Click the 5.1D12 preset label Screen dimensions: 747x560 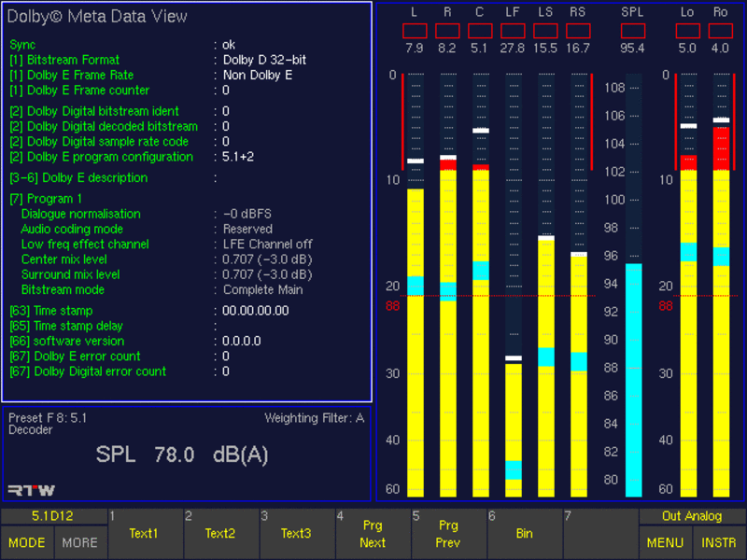click(53, 516)
